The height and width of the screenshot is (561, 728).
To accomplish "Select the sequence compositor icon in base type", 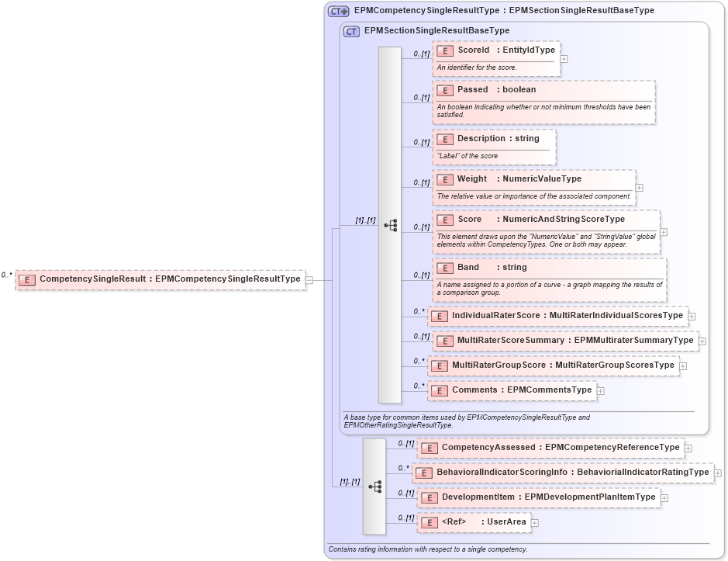I will coord(392,225).
